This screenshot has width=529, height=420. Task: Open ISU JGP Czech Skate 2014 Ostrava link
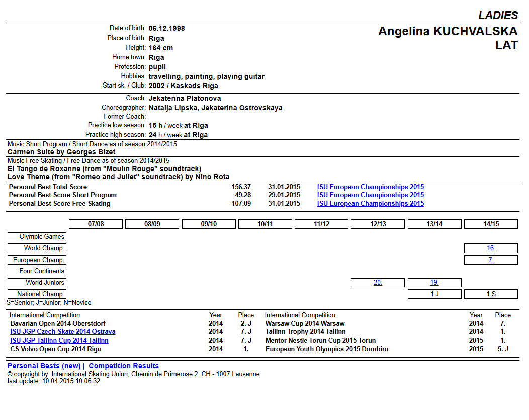click(x=63, y=332)
